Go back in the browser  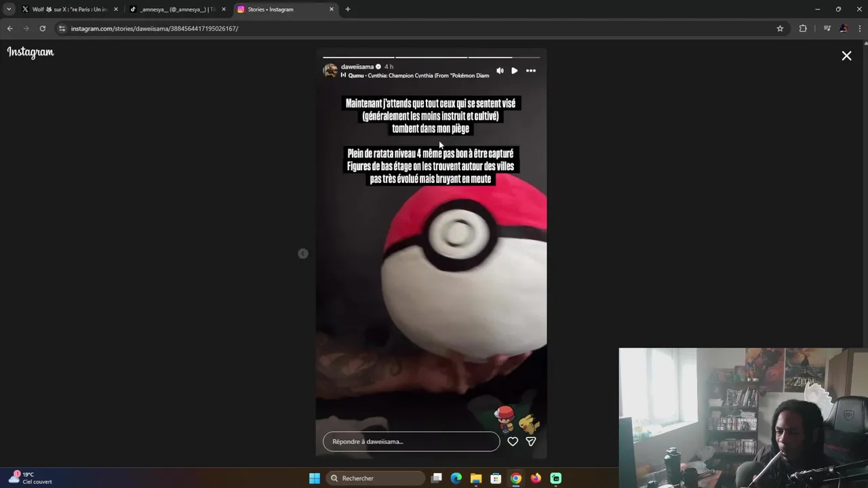click(9, 28)
